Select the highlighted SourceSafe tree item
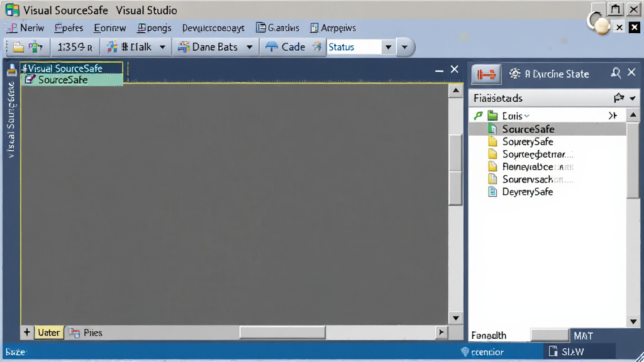644x362 pixels. pos(548,129)
